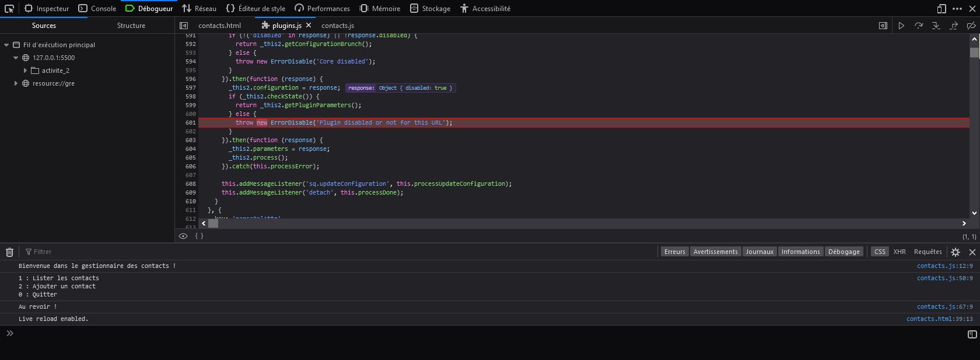Open the Inspecteur tab

[46, 9]
